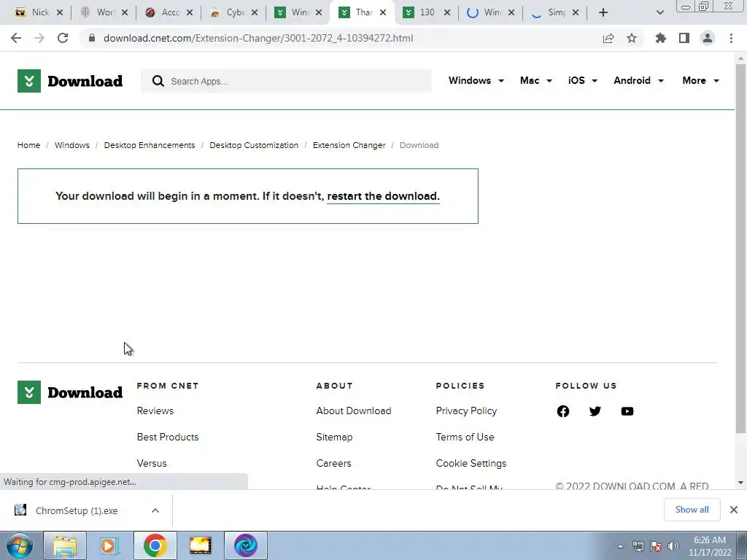This screenshot has width=747, height=560.
Task: Open the Twitter icon under Follow Us
Action: pos(595,411)
